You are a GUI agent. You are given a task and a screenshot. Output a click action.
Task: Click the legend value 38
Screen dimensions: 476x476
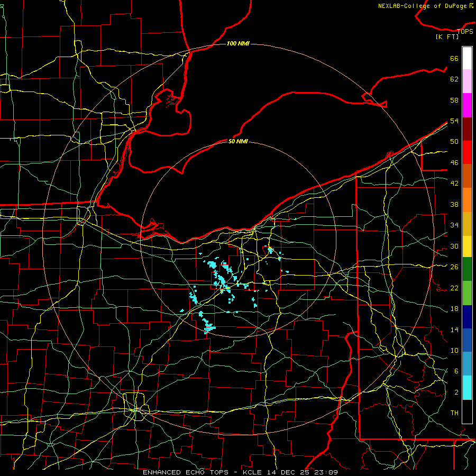(454, 204)
